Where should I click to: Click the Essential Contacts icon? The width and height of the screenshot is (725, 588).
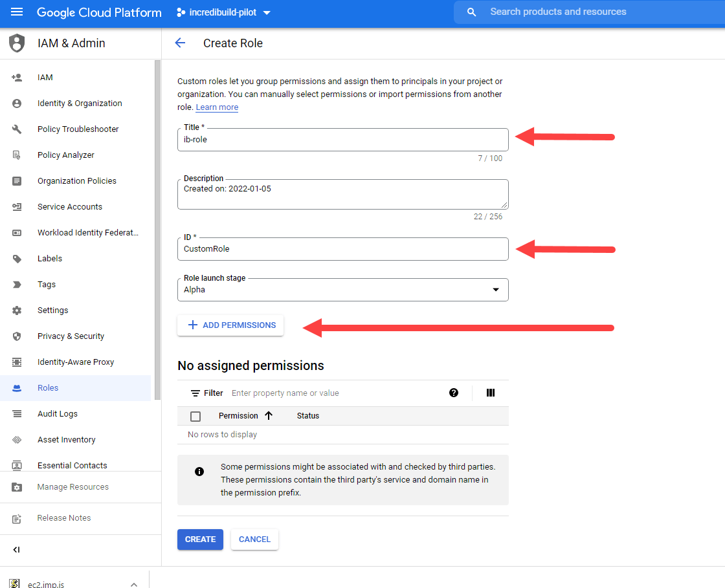click(17, 465)
